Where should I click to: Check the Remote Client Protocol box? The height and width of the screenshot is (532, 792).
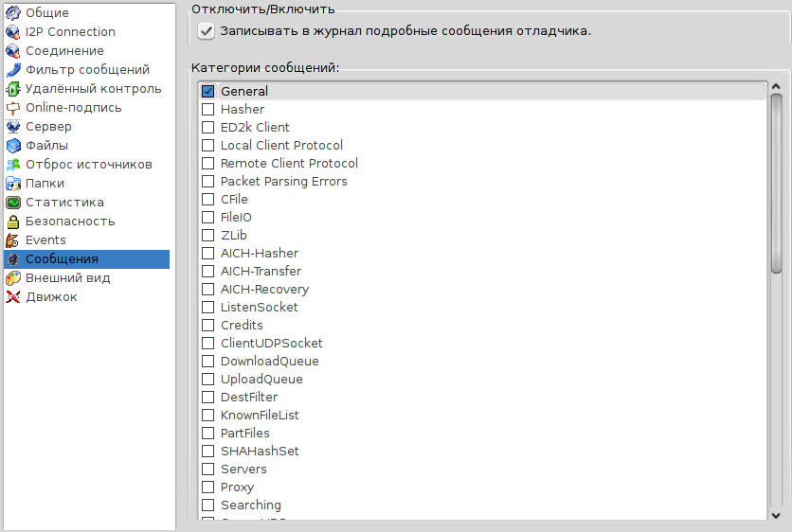(x=207, y=163)
